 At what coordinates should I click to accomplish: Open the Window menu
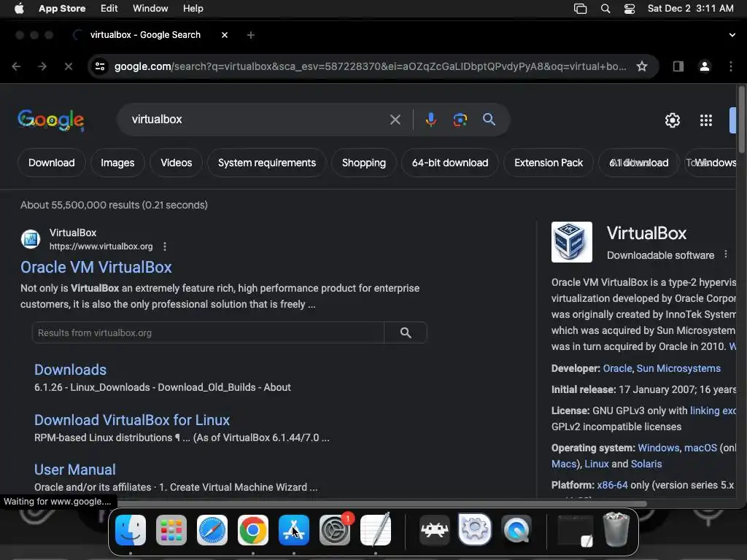tap(150, 8)
